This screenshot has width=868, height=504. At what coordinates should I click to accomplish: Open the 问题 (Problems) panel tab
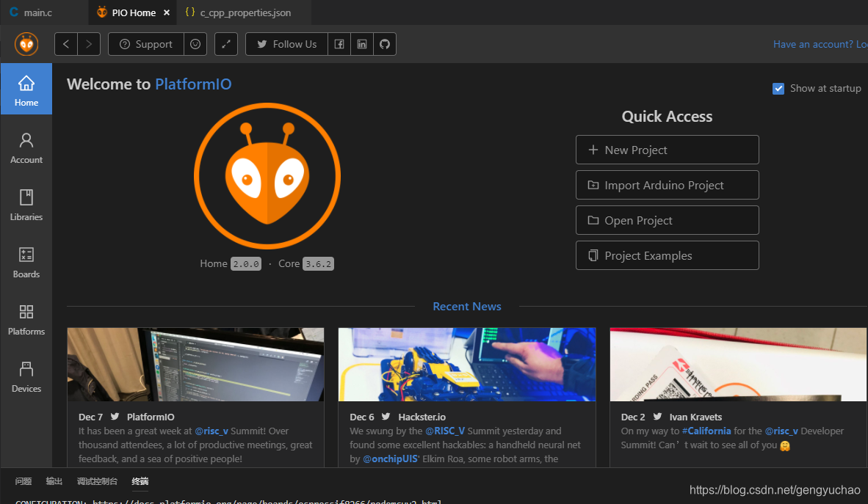click(x=23, y=481)
